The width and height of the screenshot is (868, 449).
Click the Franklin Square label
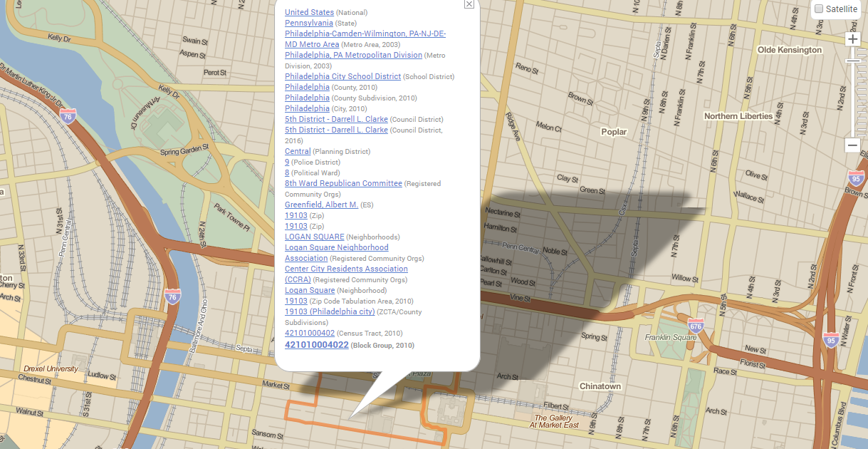click(671, 337)
